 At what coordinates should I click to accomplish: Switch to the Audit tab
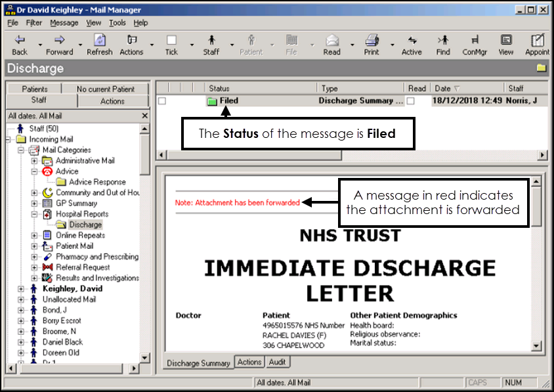click(277, 362)
